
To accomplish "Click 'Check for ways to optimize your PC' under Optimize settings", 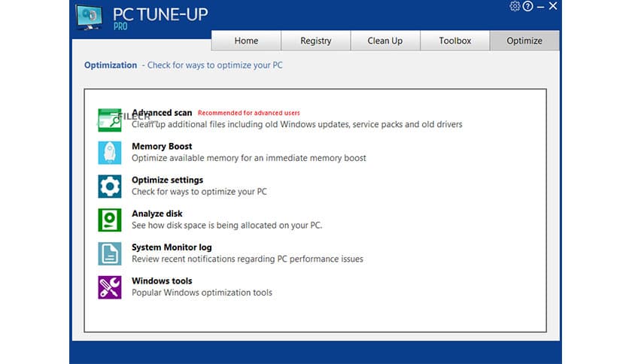I will (x=199, y=192).
